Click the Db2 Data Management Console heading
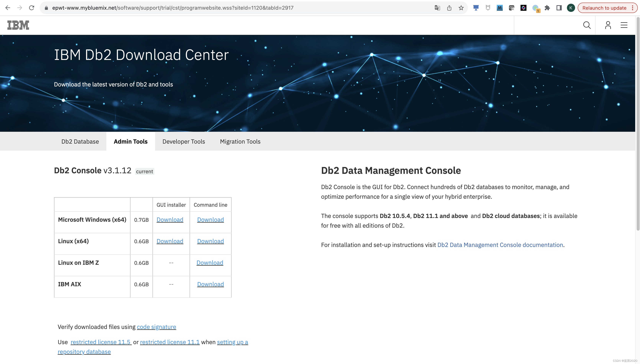Screen dimensions: 640x364 pos(391,170)
